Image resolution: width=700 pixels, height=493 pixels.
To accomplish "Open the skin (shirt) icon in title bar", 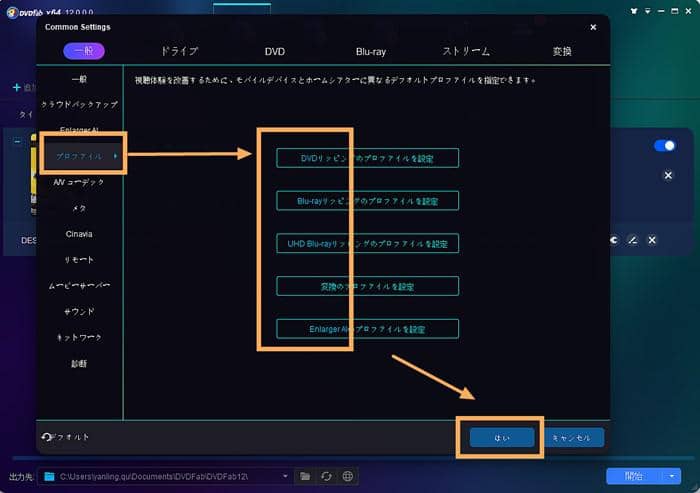I will click(634, 11).
